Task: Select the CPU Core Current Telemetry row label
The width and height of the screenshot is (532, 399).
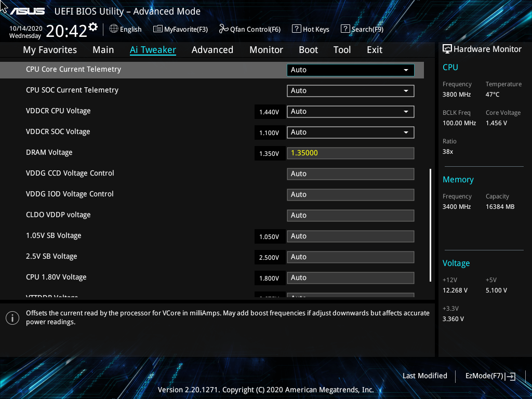Action: tap(73, 69)
